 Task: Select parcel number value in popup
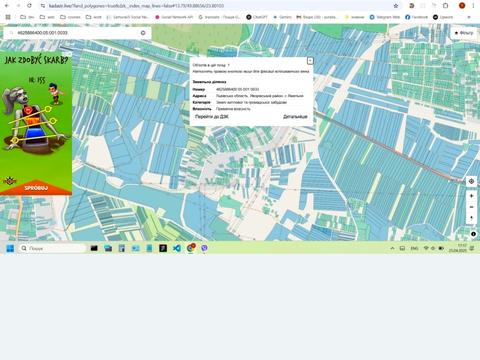coord(237,89)
